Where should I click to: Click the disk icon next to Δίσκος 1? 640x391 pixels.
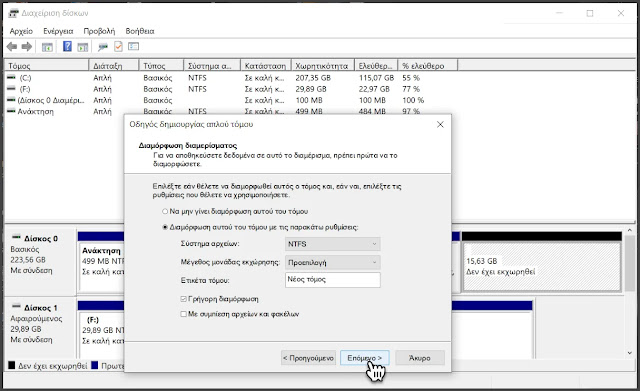click(16, 307)
